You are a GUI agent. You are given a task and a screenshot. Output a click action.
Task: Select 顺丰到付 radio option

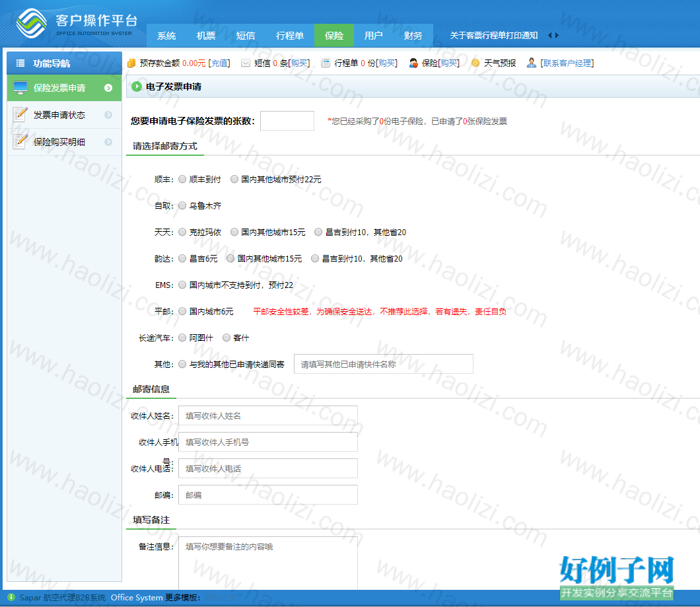182,179
